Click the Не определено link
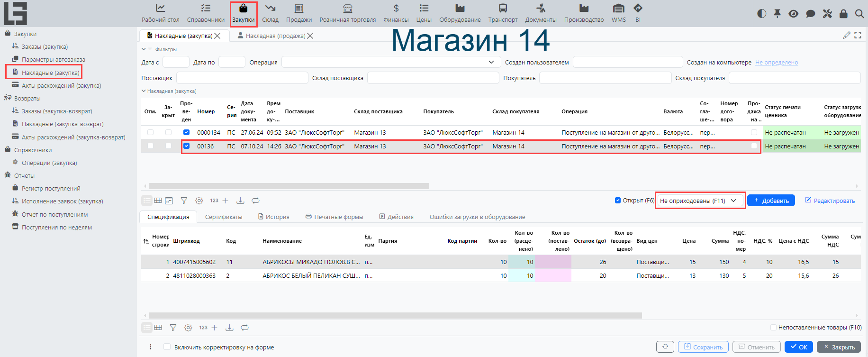This screenshot has height=357, width=868. pos(776,63)
